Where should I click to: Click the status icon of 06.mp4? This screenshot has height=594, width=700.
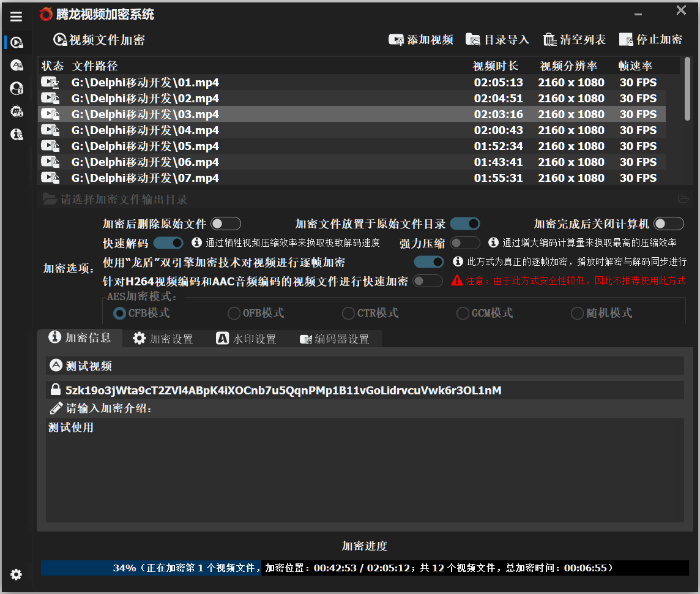(50, 162)
